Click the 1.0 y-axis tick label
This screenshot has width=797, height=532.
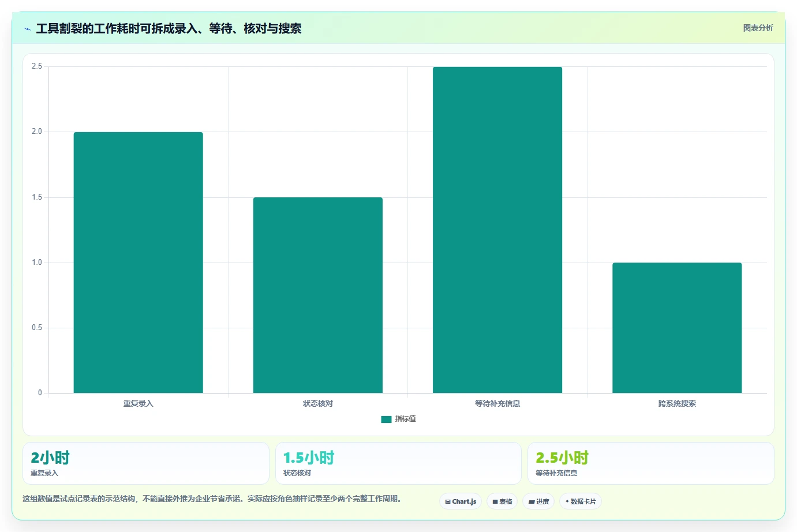37,263
